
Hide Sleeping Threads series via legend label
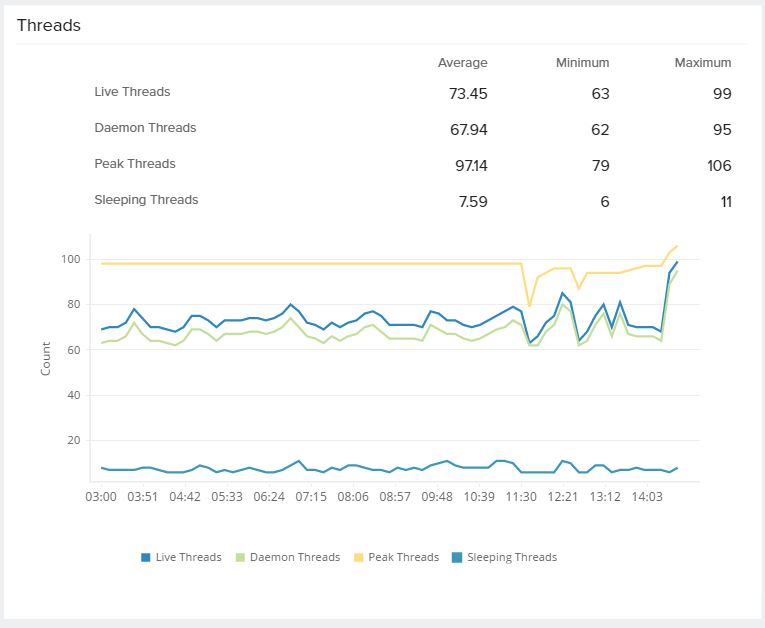click(511, 557)
